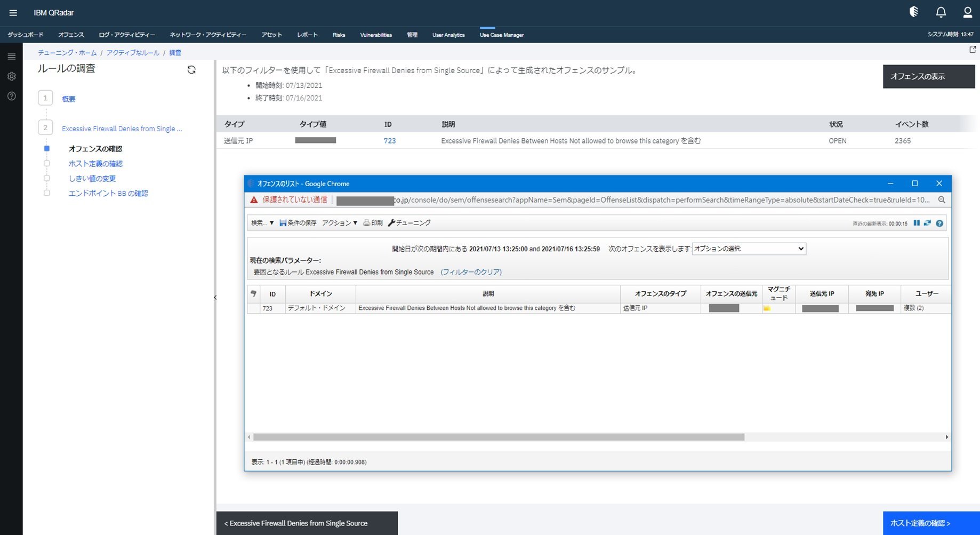Open the アクション dropdown menu
The height and width of the screenshot is (535, 980).
[x=340, y=223]
